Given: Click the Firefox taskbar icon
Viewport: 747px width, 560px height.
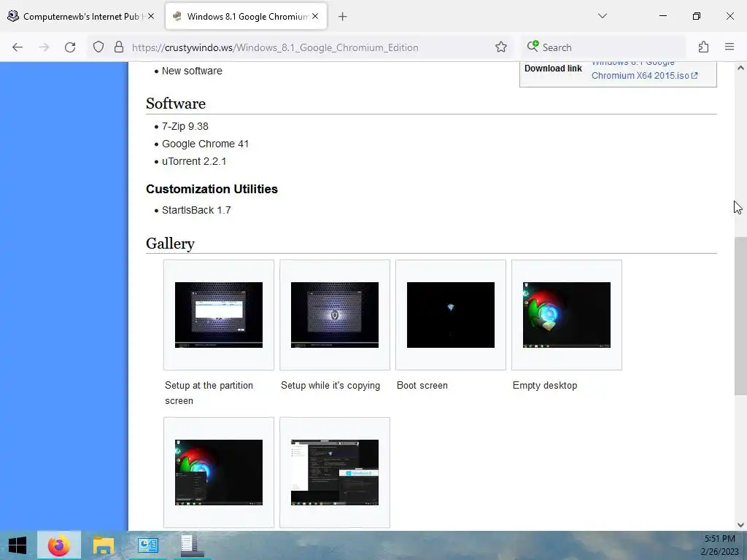Looking at the screenshot, I should (x=59, y=545).
